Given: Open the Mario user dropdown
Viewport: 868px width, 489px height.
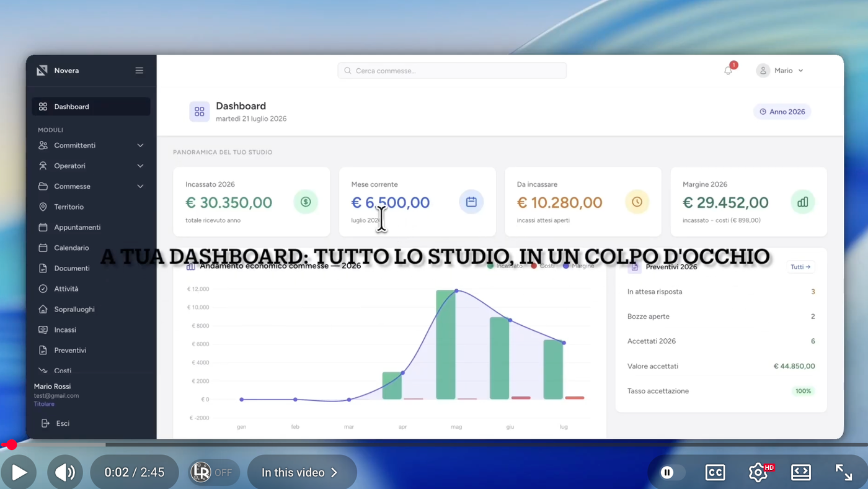Looking at the screenshot, I should (x=780, y=71).
